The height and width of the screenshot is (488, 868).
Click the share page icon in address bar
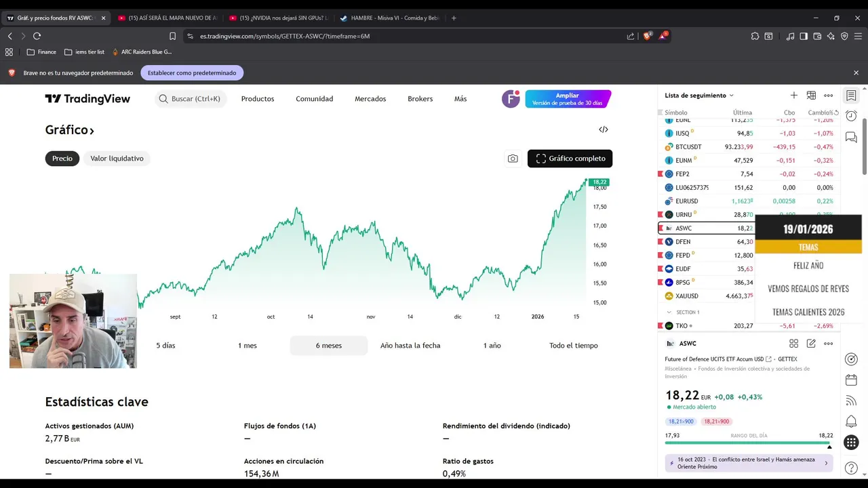631,36
